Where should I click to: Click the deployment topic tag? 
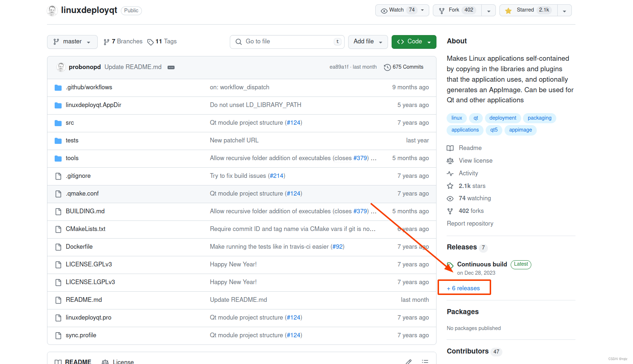(x=503, y=118)
